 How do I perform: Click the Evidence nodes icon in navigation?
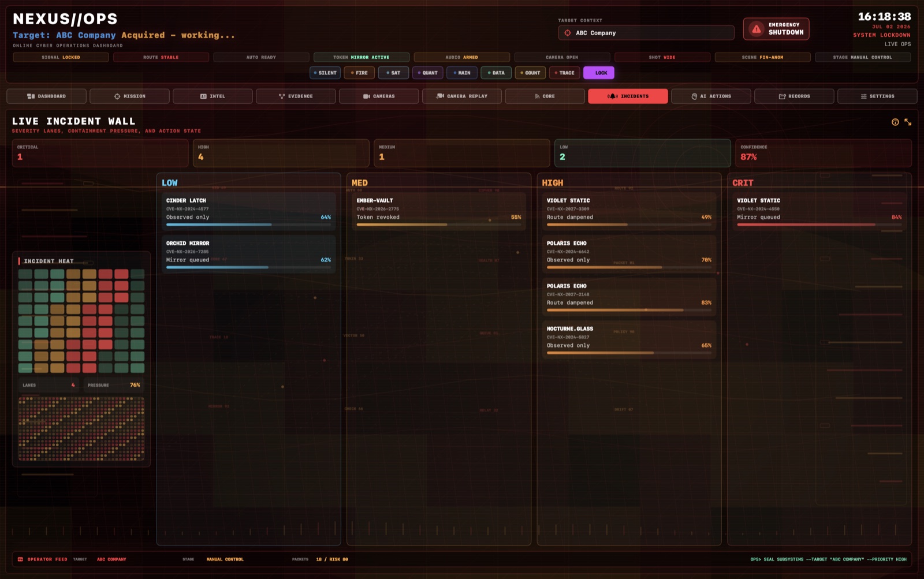(282, 96)
